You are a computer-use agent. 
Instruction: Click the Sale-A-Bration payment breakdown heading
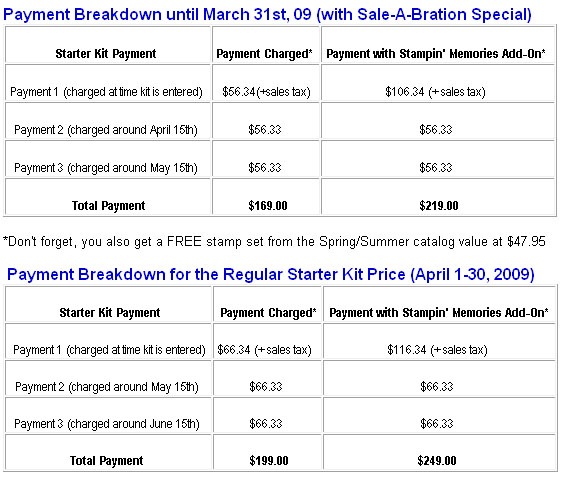pyautogui.click(x=267, y=14)
